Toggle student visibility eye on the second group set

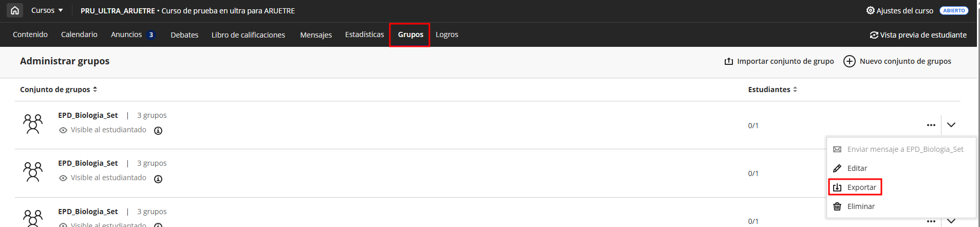(x=63, y=178)
